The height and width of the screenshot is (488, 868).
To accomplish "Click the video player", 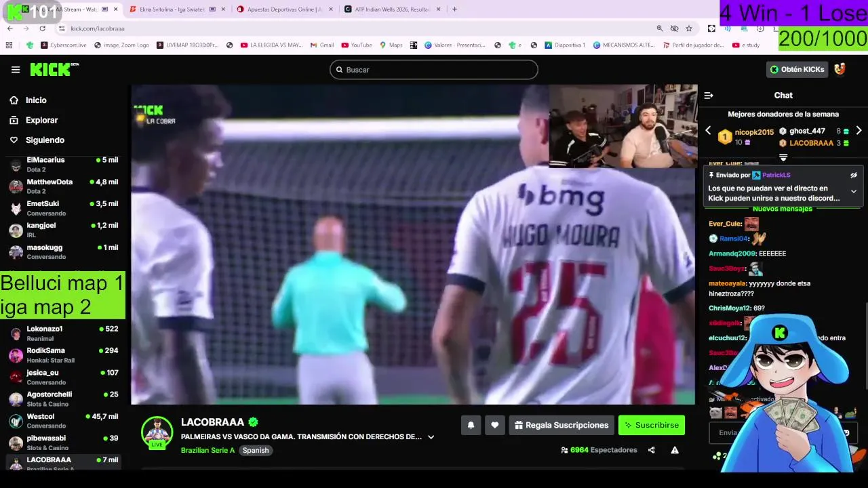I will (x=414, y=244).
